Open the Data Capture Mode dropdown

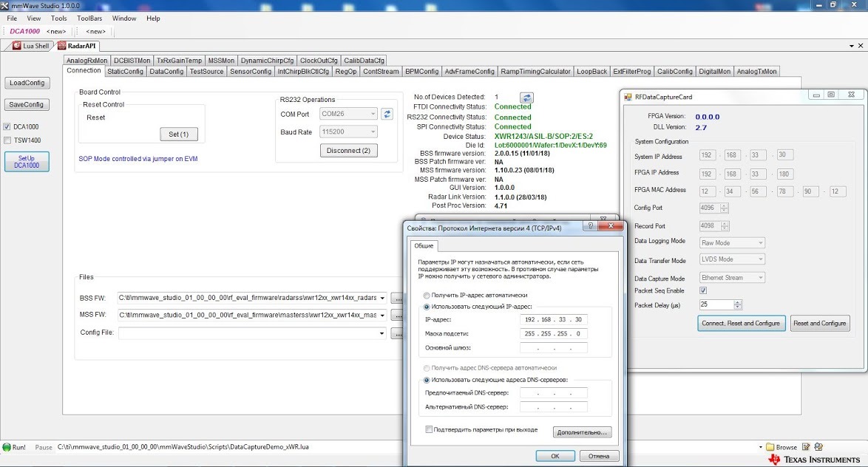tap(760, 278)
